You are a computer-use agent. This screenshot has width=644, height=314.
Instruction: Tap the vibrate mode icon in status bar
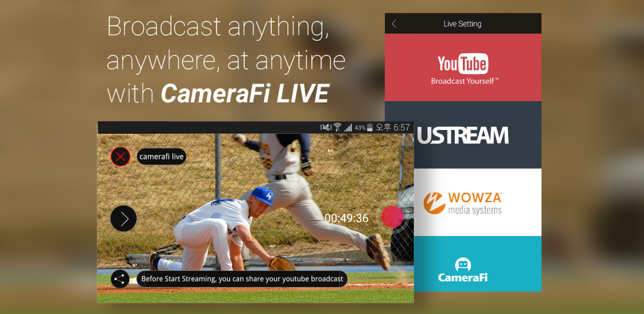coord(326,127)
